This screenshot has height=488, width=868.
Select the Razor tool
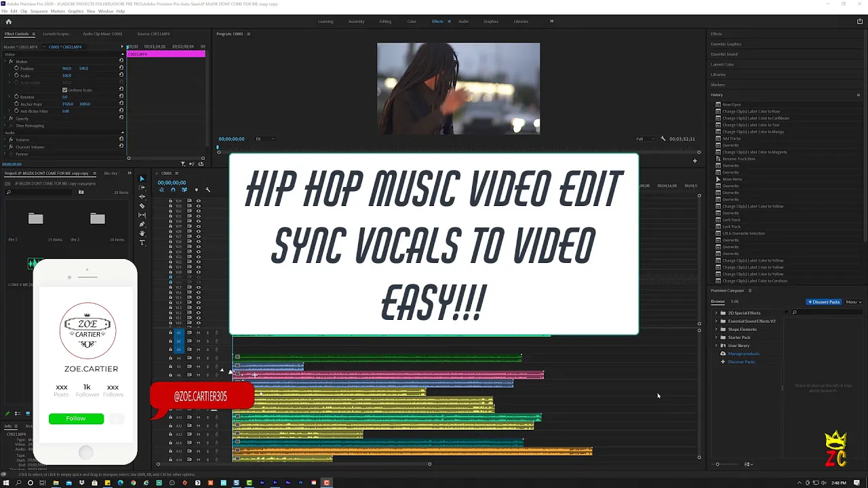[142, 206]
